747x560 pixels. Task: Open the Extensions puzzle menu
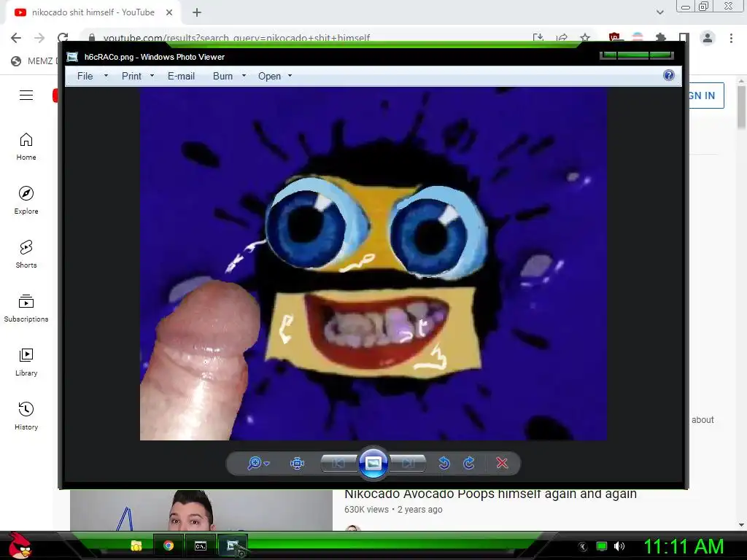(x=661, y=38)
